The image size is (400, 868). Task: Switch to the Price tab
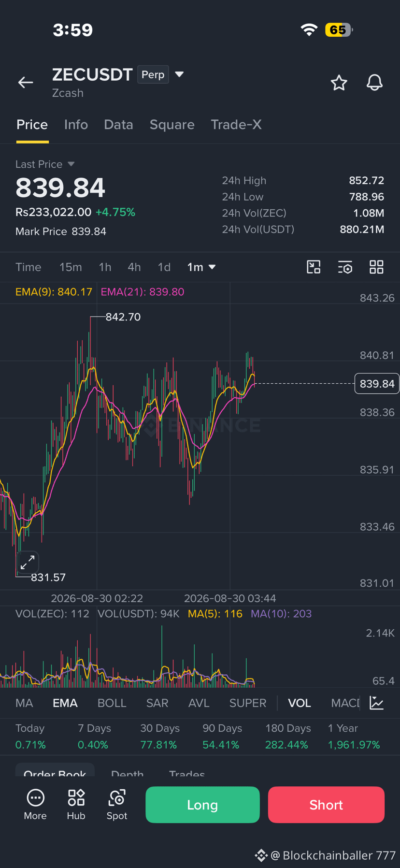[32, 124]
